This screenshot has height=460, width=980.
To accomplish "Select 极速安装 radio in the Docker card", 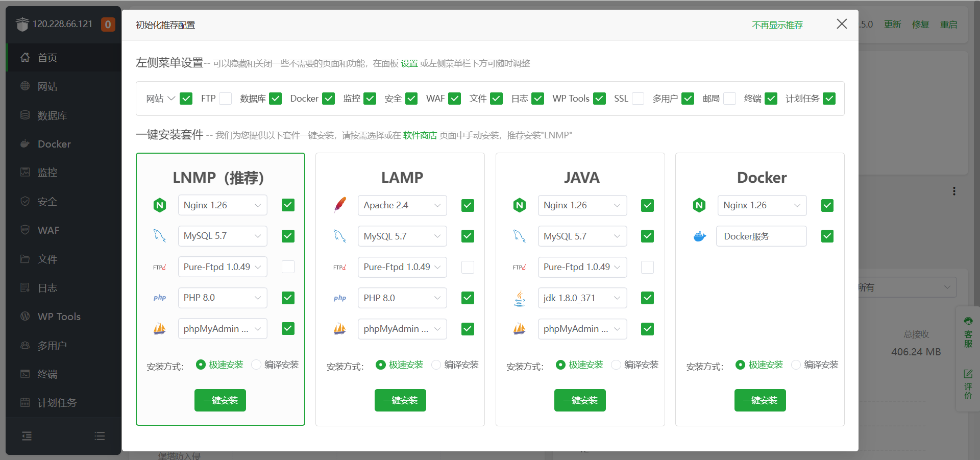I will pos(741,365).
